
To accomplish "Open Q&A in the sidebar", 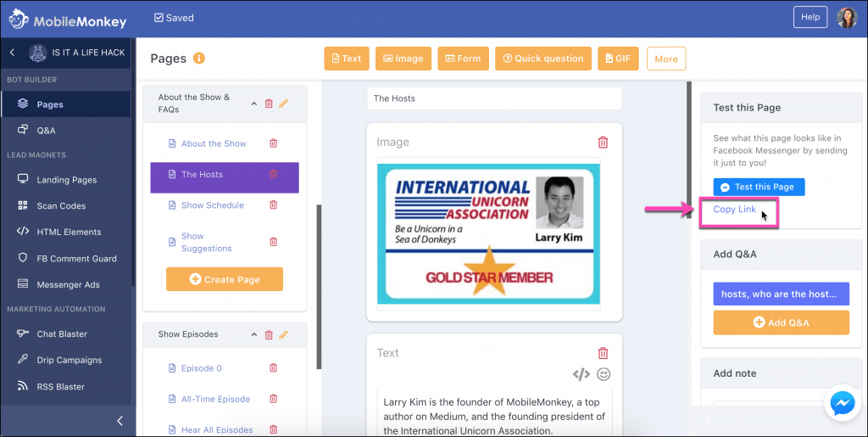I will 65,131.
